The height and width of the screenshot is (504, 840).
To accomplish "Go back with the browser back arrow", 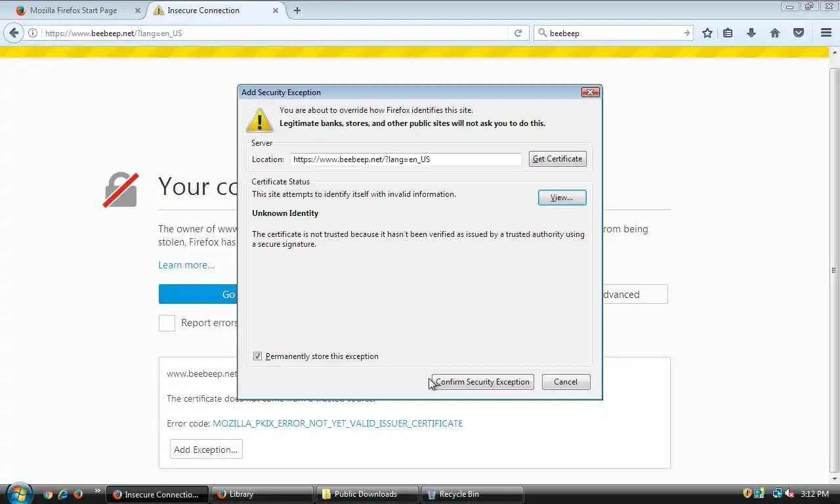I will click(x=14, y=33).
